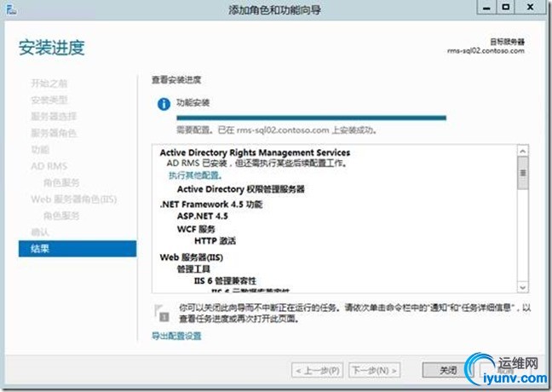Select the 安装类型 step
This screenshot has height=392, width=552.
coord(49,100)
